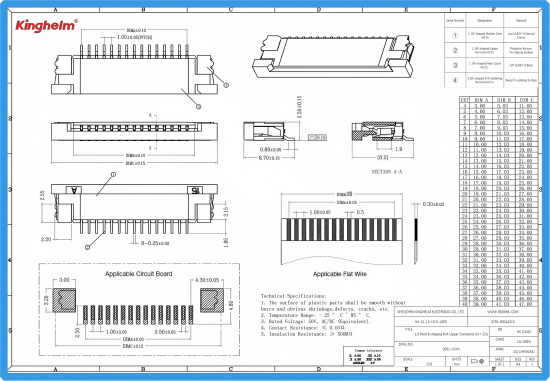Click the isometric 3D connector view
The width and height of the screenshot is (550, 381).
click(x=333, y=56)
